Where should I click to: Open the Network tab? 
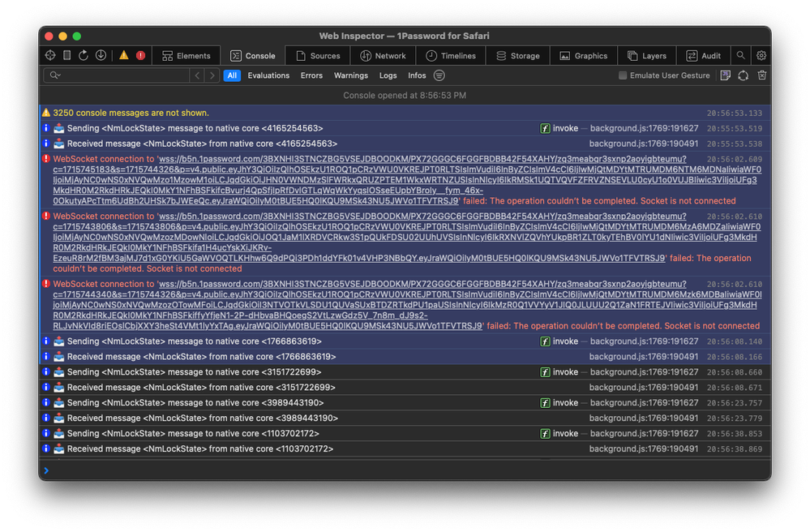click(x=383, y=56)
